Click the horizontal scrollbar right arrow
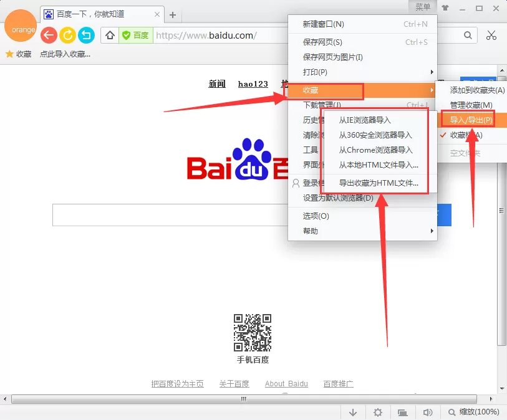Viewport: 507px width, 420px height. coord(491,399)
